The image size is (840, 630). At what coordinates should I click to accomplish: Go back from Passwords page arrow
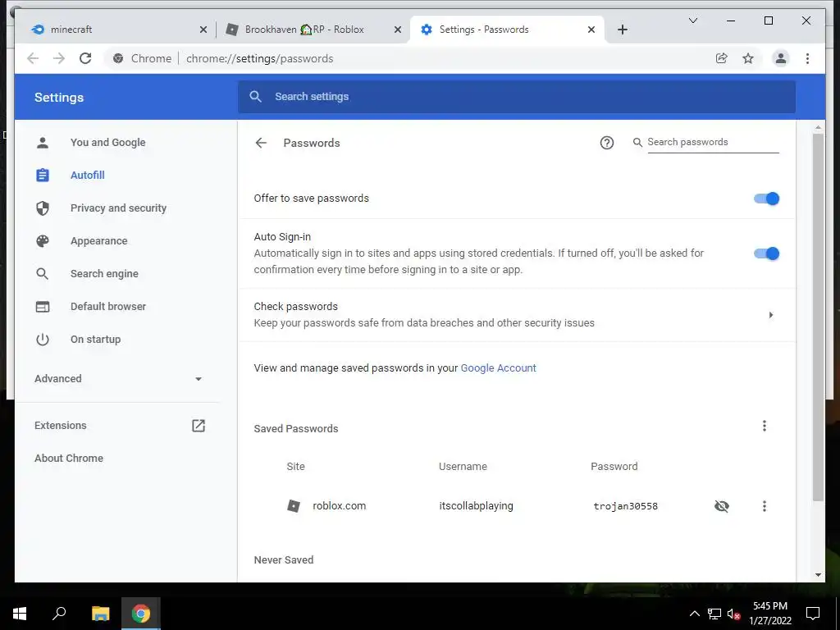[261, 143]
